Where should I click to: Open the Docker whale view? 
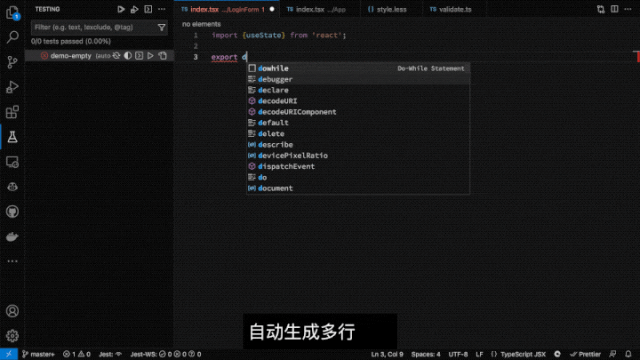pyautogui.click(x=12, y=236)
